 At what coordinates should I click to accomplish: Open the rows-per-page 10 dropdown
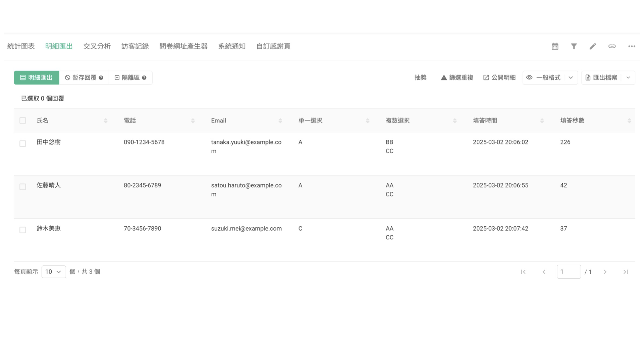(54, 272)
